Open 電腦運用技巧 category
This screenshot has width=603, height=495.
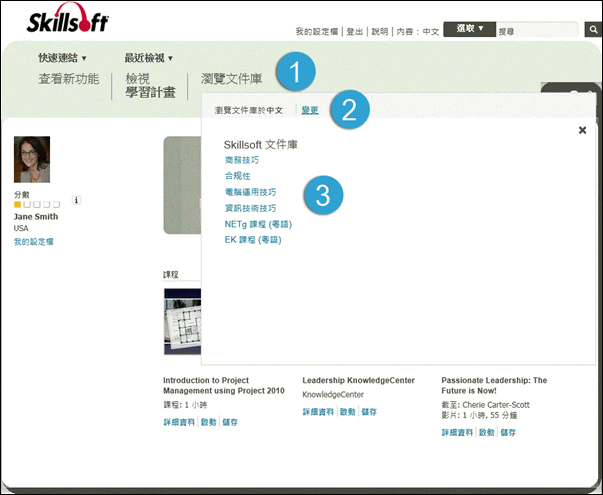250,192
